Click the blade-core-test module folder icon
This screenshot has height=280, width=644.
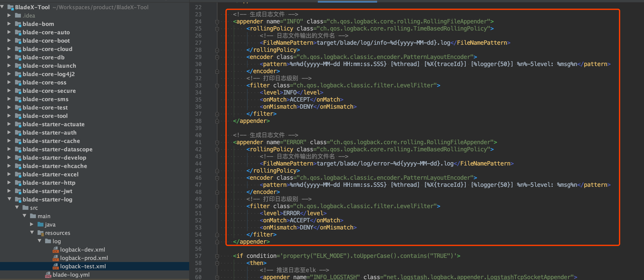tap(18, 108)
